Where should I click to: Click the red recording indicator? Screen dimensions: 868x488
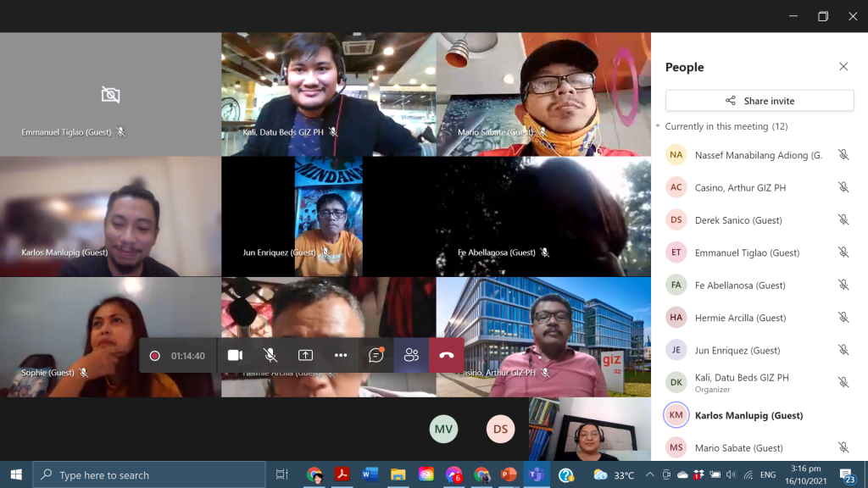(x=155, y=356)
